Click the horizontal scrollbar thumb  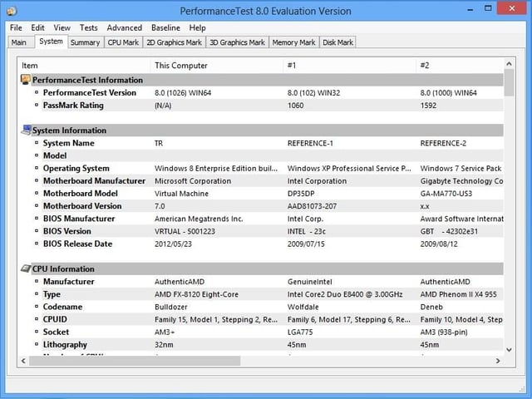click(135, 361)
